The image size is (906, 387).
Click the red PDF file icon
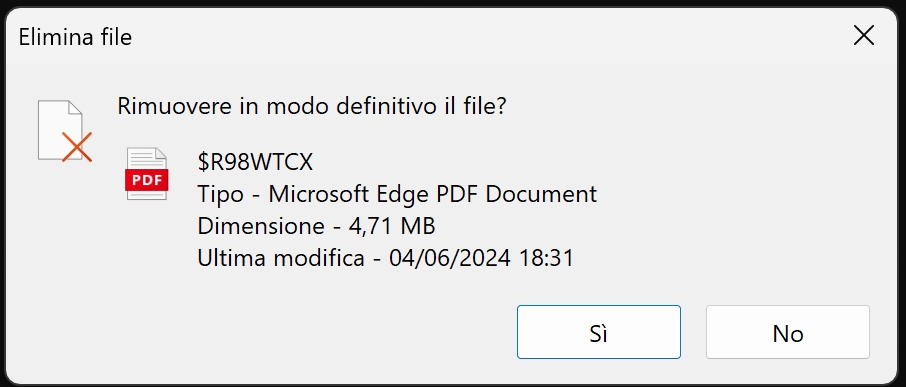pos(147,174)
